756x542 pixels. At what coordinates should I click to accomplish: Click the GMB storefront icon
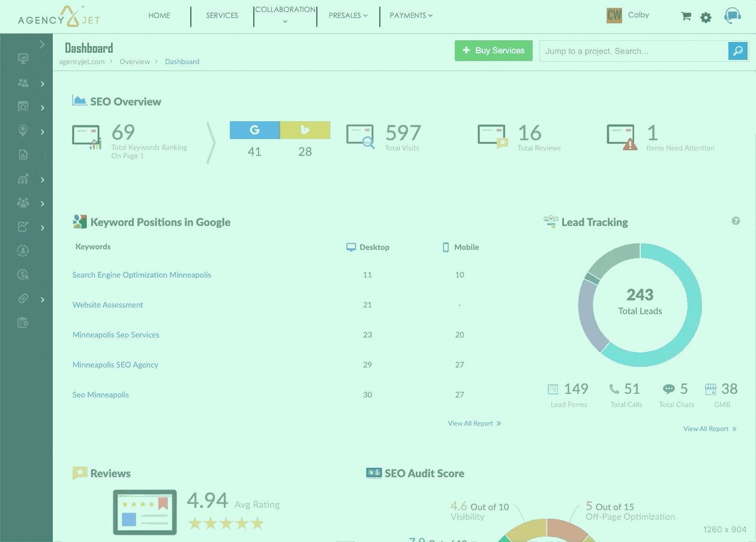click(x=710, y=389)
